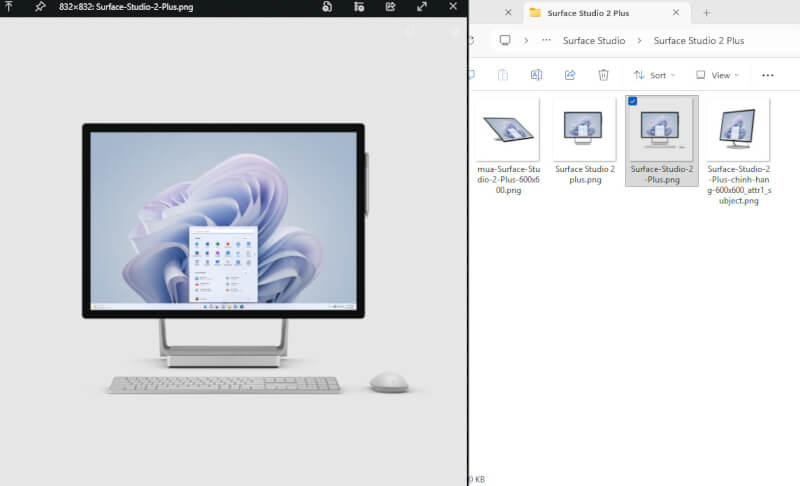Viewport: 800px width, 486px height.
Task: Add a new File Explorer tab
Action: coord(706,13)
